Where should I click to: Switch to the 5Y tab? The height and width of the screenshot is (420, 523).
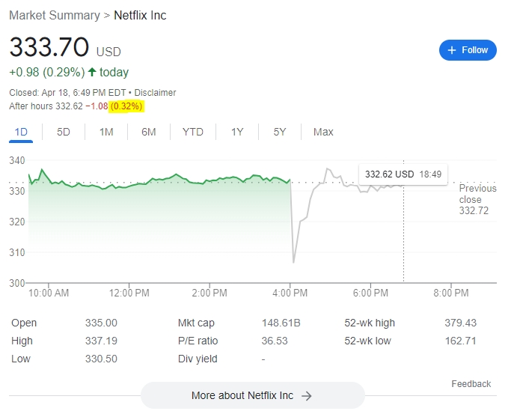(x=280, y=133)
